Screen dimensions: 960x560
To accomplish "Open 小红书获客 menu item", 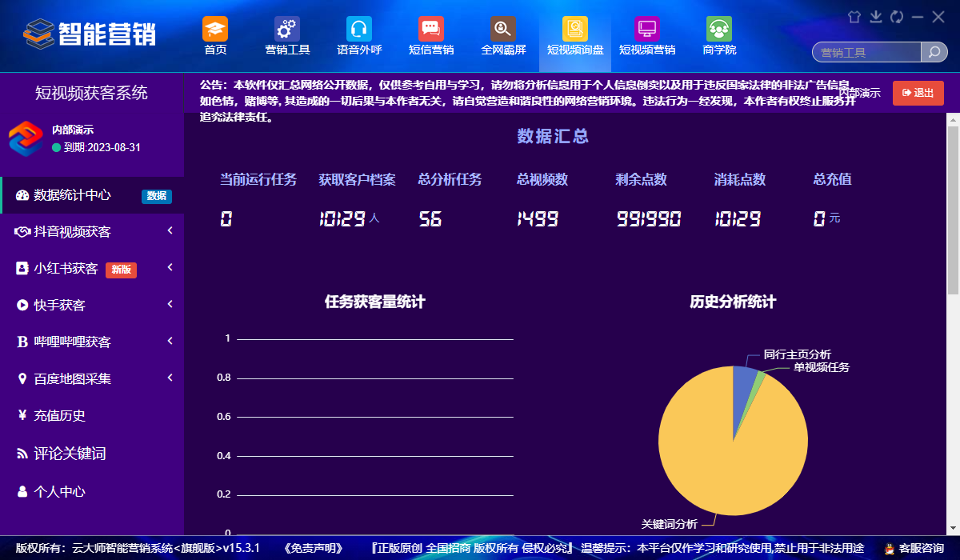I will 92,269.
